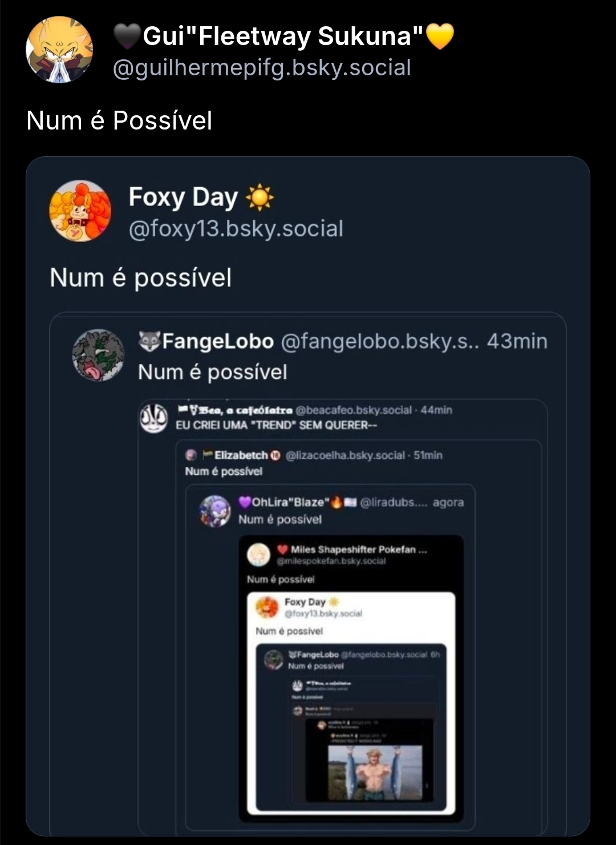The width and height of the screenshot is (616, 845).
Task: Click FangeLobo's wolf avatar
Action: [x=98, y=355]
